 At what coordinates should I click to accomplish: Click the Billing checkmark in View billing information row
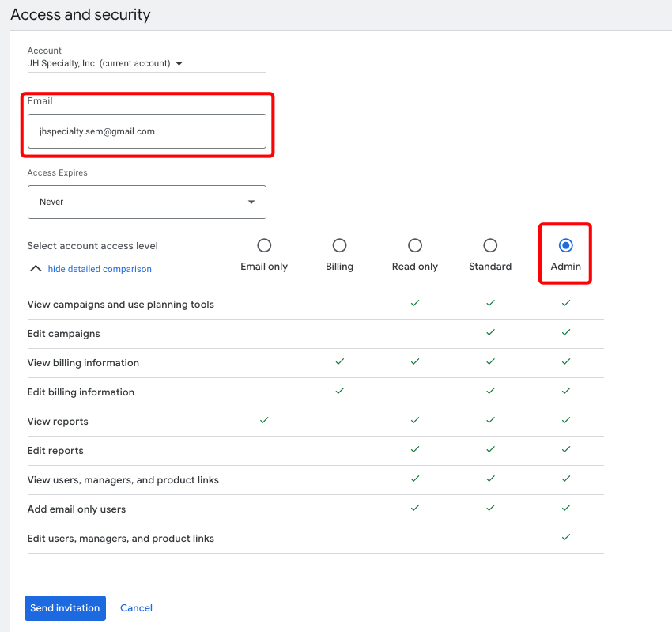[339, 361]
